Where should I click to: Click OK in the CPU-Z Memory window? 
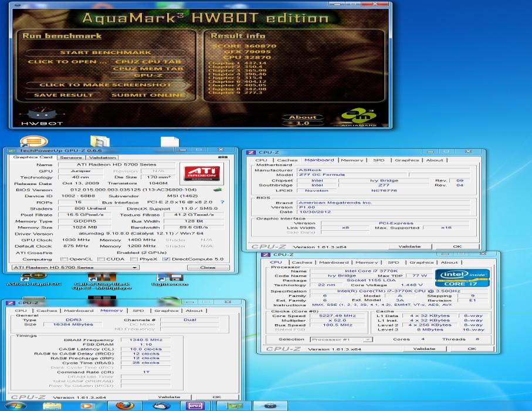216,397
